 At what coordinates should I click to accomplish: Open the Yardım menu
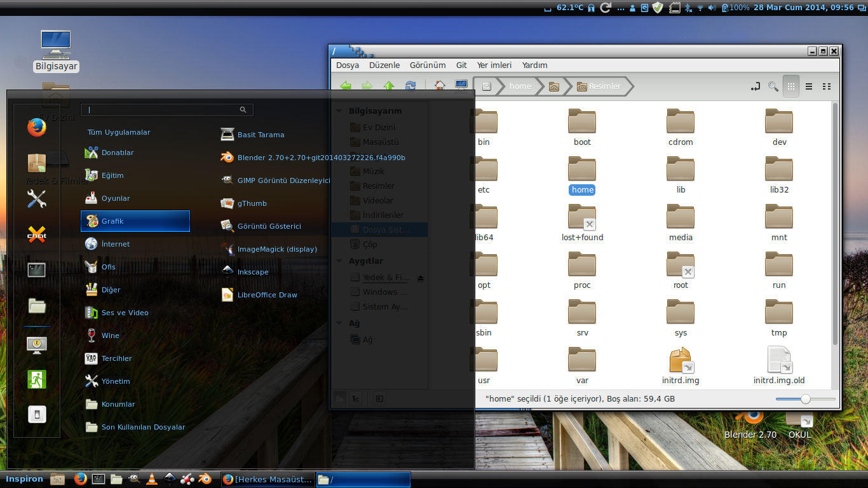tap(535, 65)
